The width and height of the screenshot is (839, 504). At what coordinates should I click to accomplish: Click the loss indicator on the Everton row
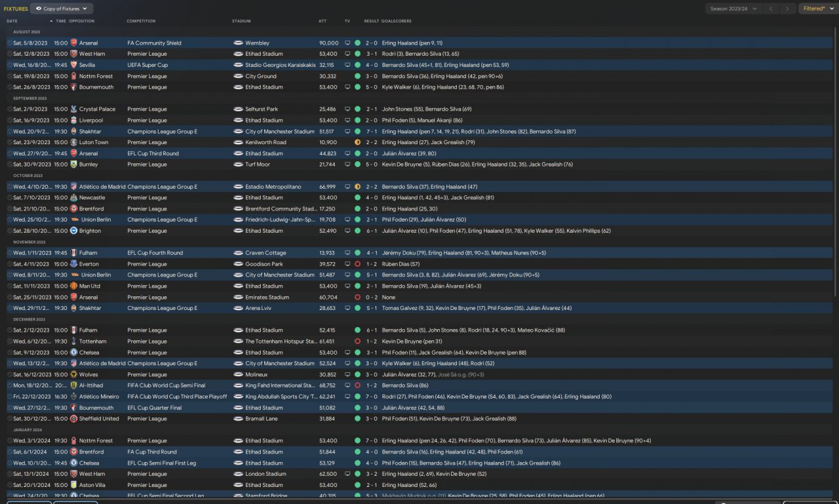357,264
